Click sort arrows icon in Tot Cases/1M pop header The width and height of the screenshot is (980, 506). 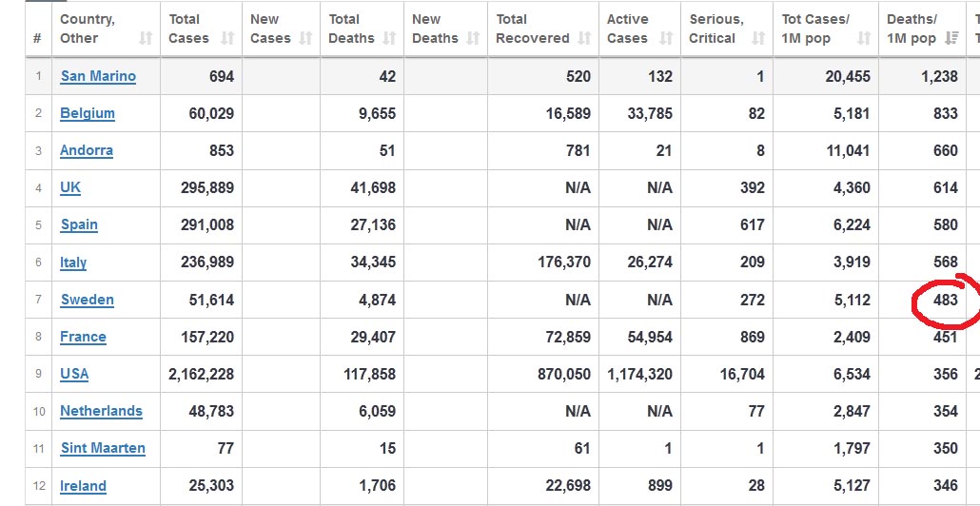863,38
